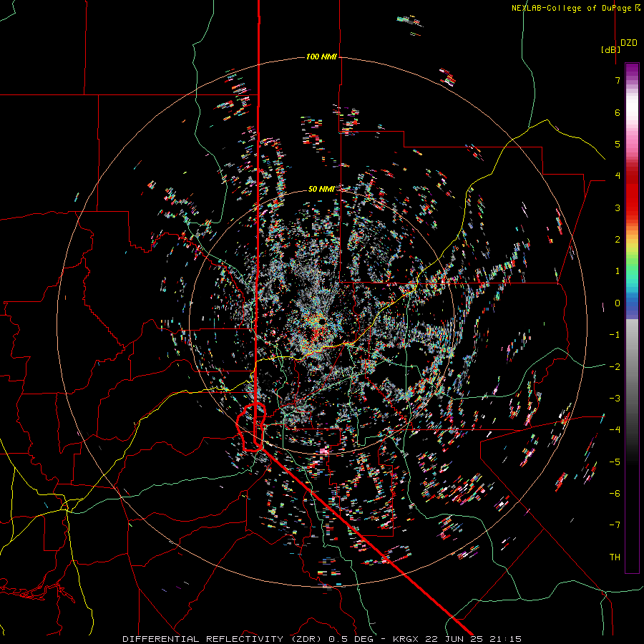644x644 pixels.
Task: Click the -3 value on color scale
Action: point(615,399)
